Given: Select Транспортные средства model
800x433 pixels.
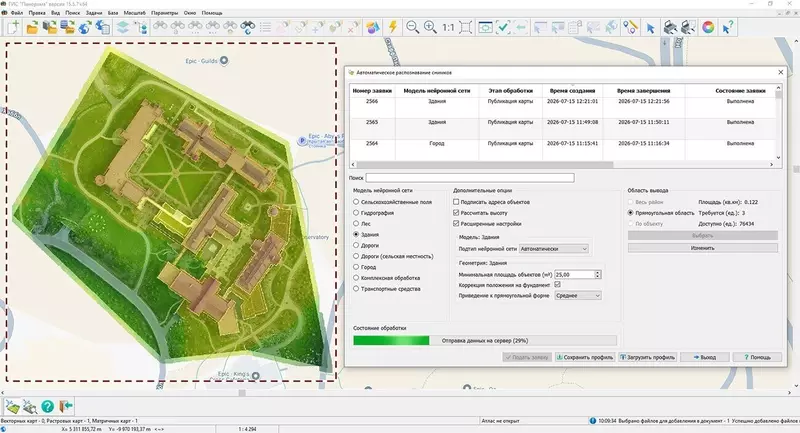Looking at the screenshot, I should (356, 289).
